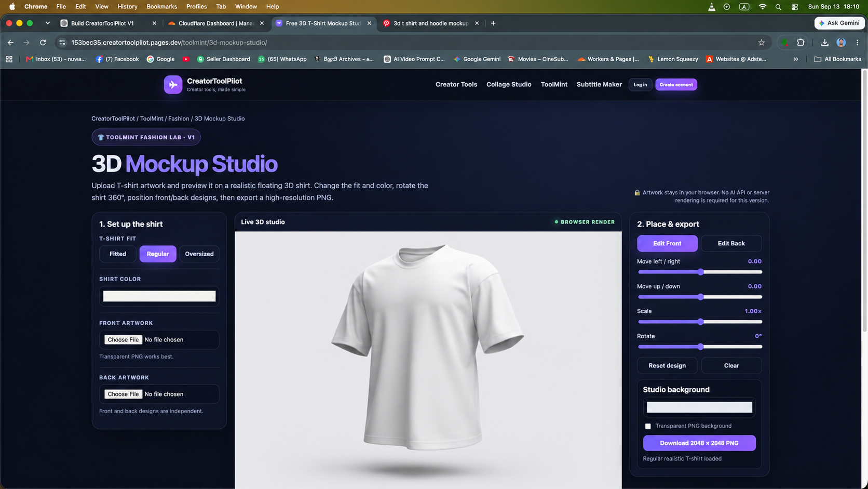Click the Rotate slider handle
The height and width of the screenshot is (489, 868).
click(x=700, y=347)
